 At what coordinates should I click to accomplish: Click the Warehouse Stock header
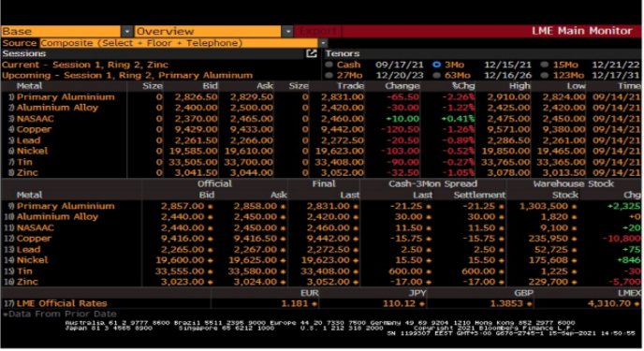pyautogui.click(x=574, y=183)
